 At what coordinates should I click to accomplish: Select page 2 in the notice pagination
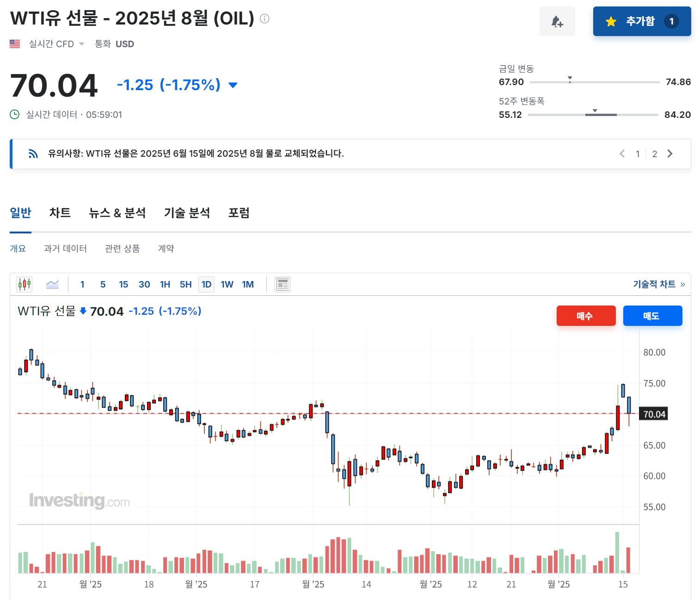point(655,153)
